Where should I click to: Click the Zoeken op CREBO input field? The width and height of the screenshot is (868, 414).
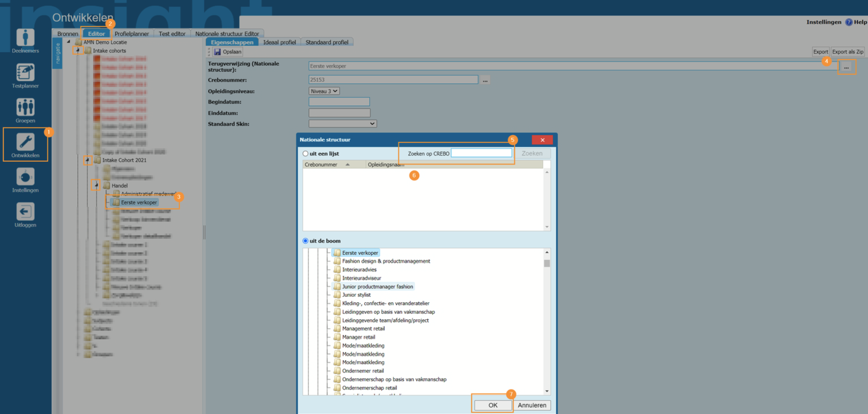pyautogui.click(x=481, y=153)
